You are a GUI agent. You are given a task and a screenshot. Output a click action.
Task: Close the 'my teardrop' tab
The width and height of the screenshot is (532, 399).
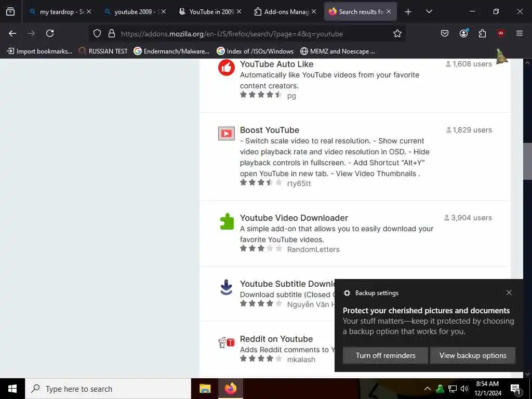click(89, 12)
